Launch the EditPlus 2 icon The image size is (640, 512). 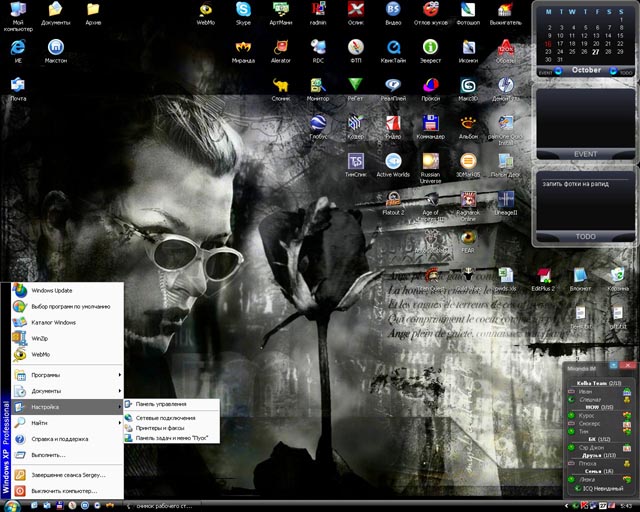[x=543, y=280]
